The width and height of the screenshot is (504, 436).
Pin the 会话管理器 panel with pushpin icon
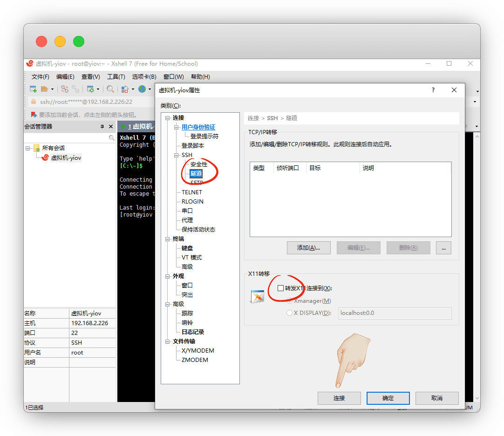coord(102,127)
